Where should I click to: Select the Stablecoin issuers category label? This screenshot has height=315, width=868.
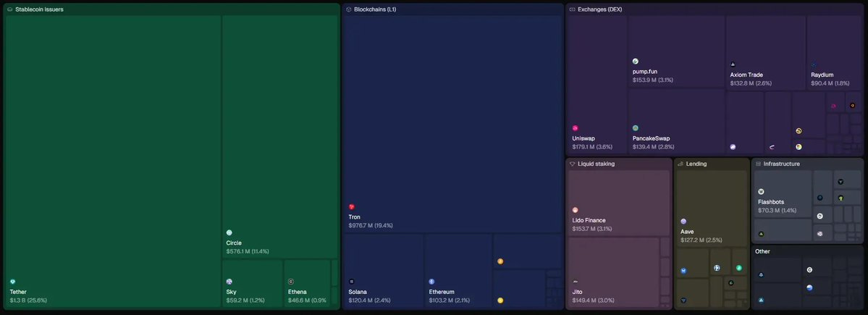click(39, 9)
